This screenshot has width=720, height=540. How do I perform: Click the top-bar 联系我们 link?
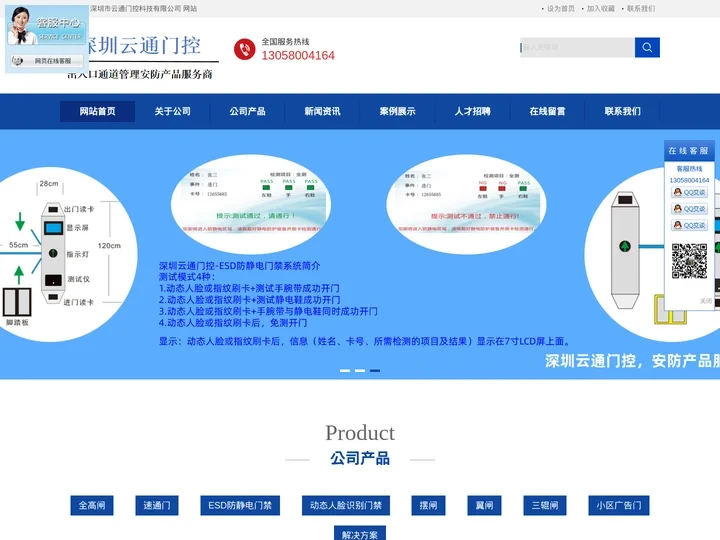[x=641, y=9]
